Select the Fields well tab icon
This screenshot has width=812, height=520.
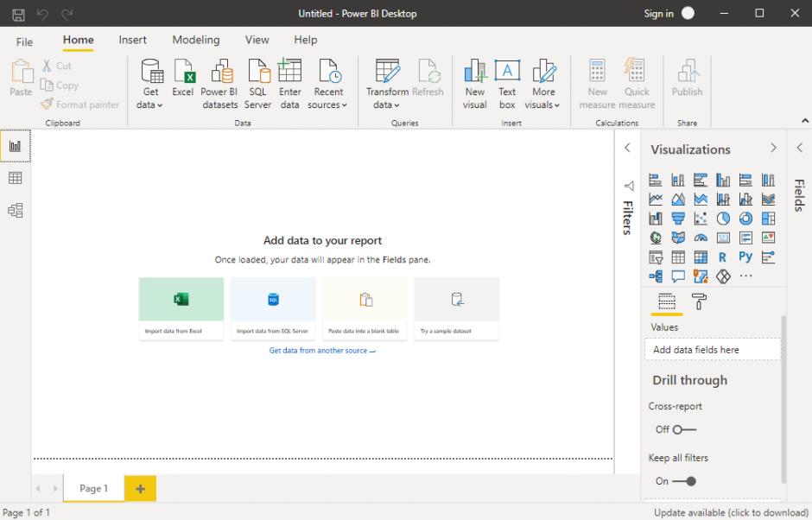667,301
